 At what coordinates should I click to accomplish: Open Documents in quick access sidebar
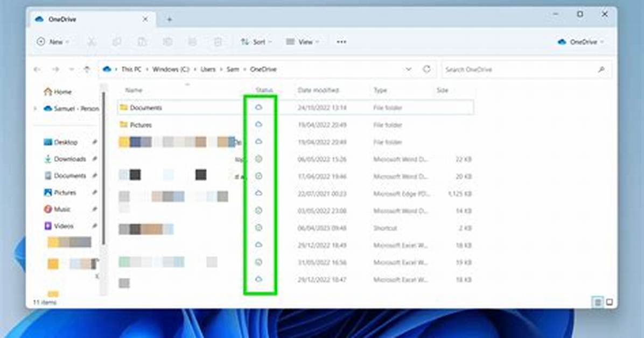[x=65, y=176]
